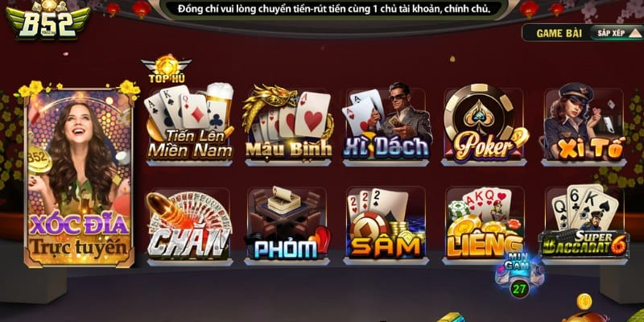The image size is (644, 322).
Task: Select the Game Bài category tab
Action: (x=559, y=33)
